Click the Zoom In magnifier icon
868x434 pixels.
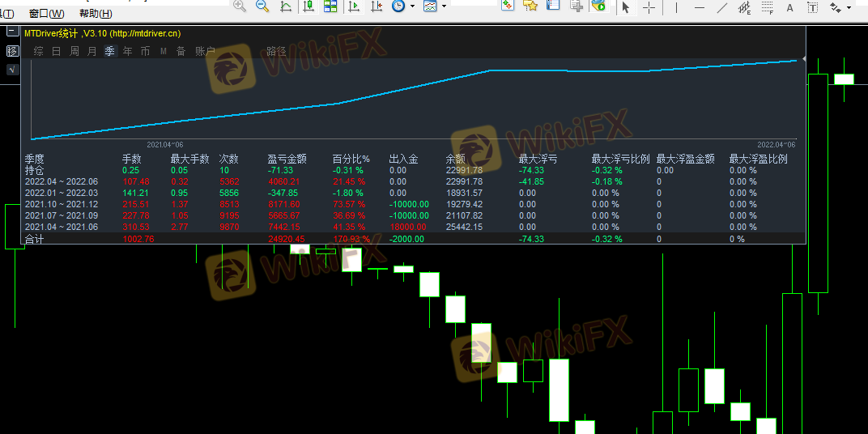coord(240,6)
